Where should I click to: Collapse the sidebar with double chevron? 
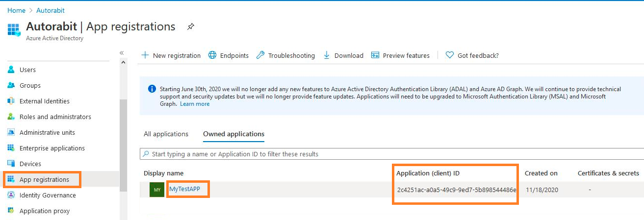(x=122, y=52)
